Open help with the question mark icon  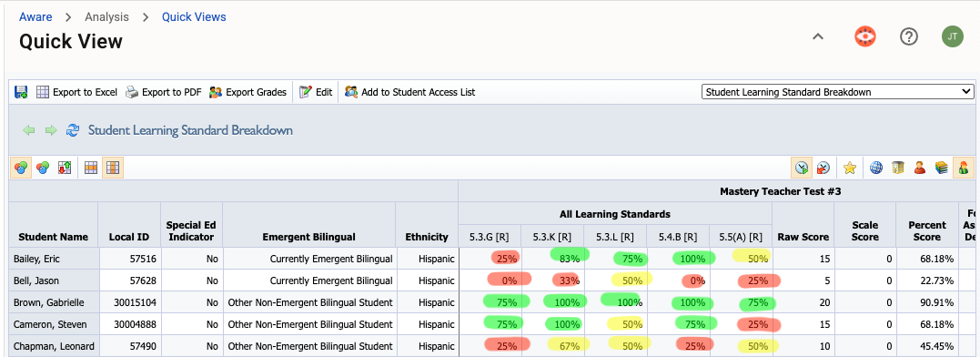pyautogui.click(x=909, y=37)
